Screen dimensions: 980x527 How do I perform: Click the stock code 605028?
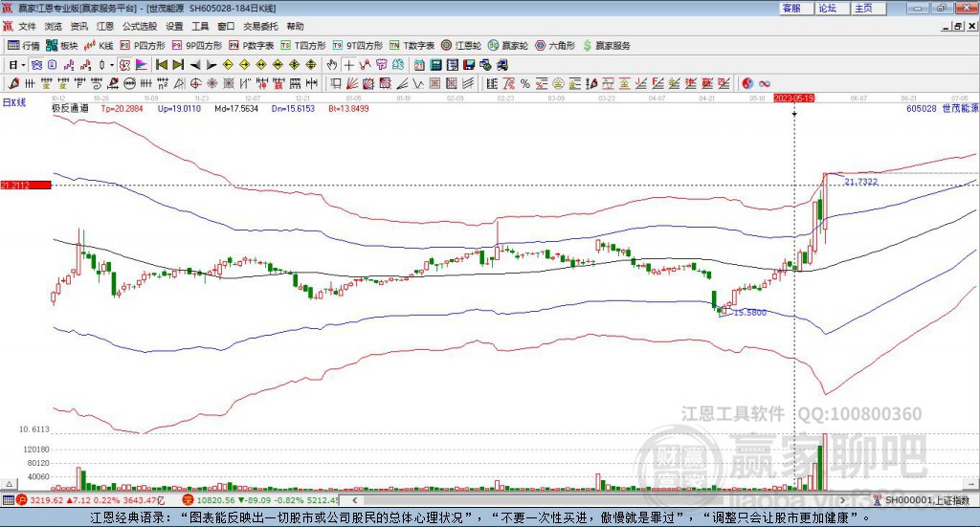pyautogui.click(x=922, y=108)
